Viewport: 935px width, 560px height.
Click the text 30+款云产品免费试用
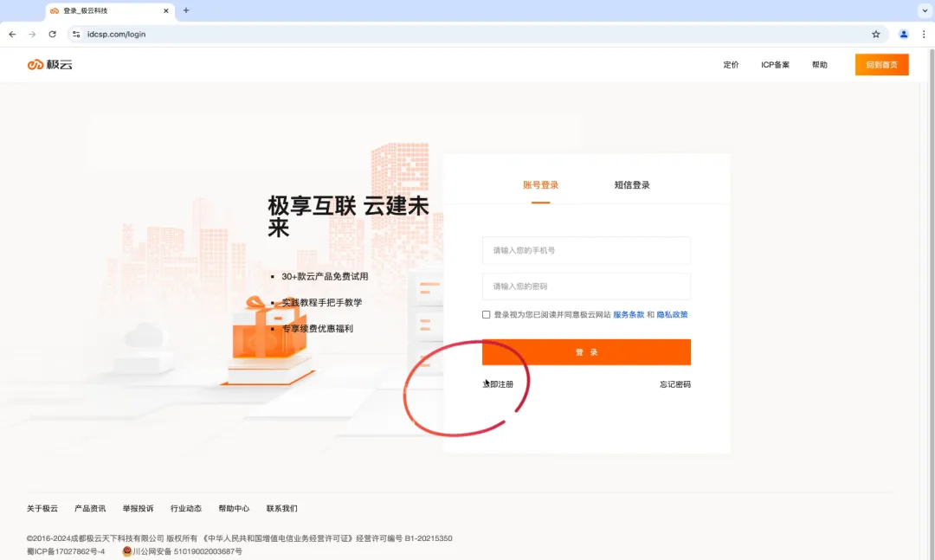pyautogui.click(x=325, y=276)
